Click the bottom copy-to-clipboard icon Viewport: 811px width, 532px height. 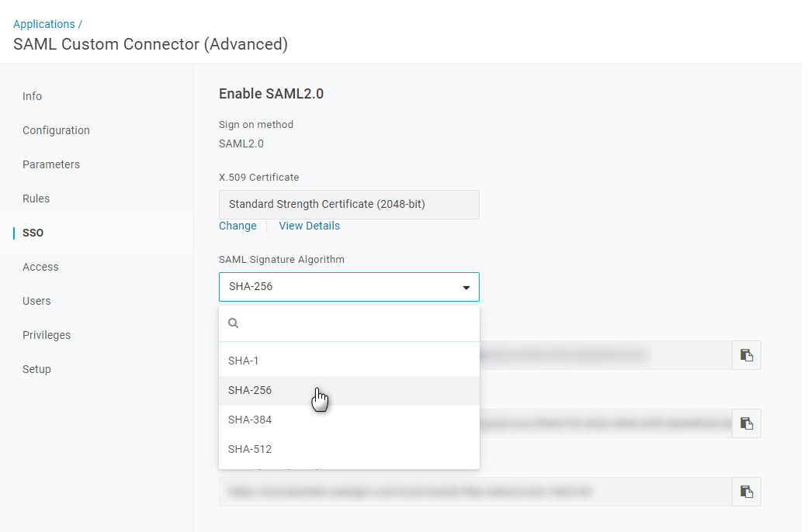click(x=747, y=492)
